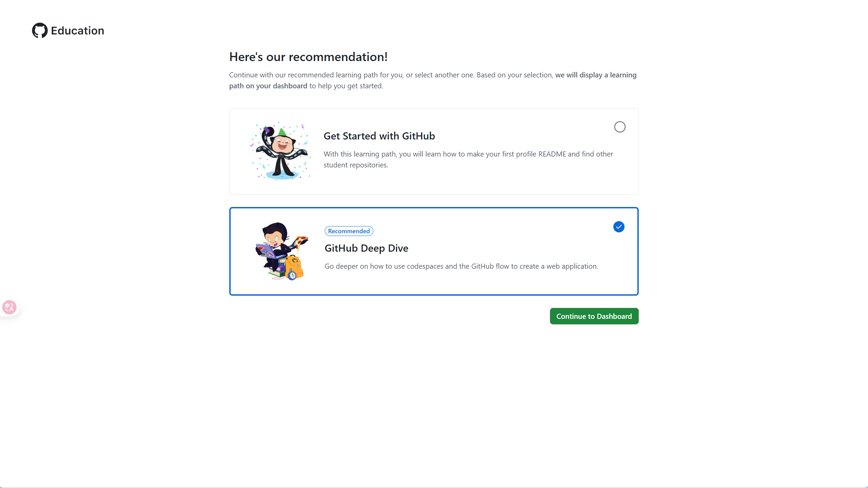Click the GitHub Octocat logo
This screenshot has height=488, width=868.
pos(40,31)
